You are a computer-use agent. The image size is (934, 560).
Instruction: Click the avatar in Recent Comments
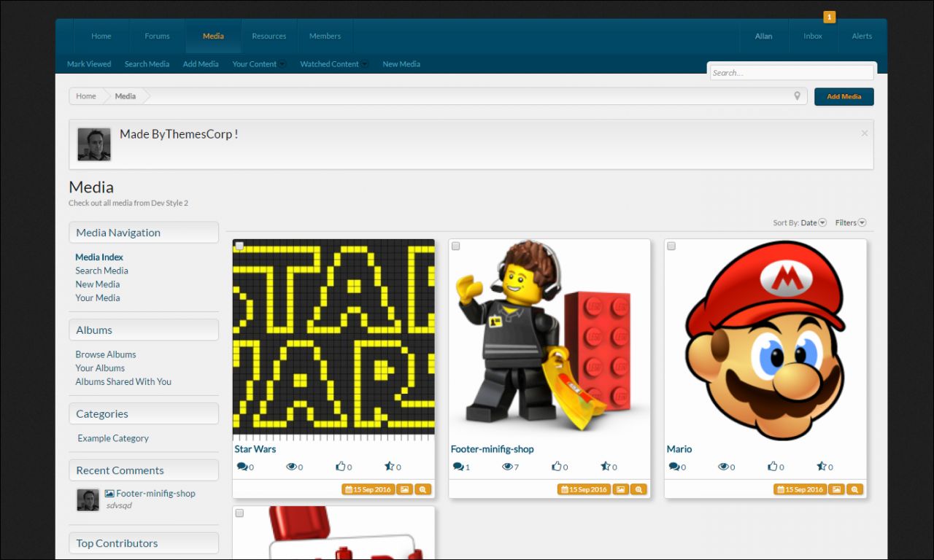click(88, 499)
